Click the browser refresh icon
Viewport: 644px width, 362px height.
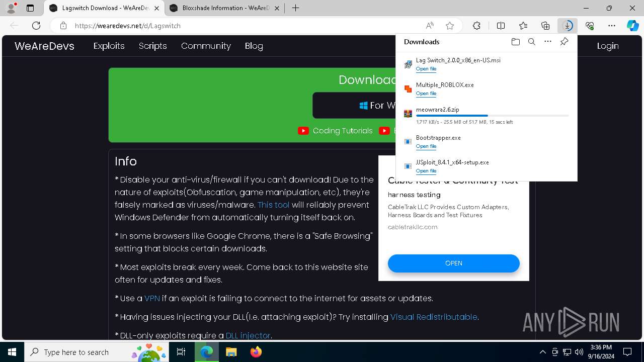36,26
